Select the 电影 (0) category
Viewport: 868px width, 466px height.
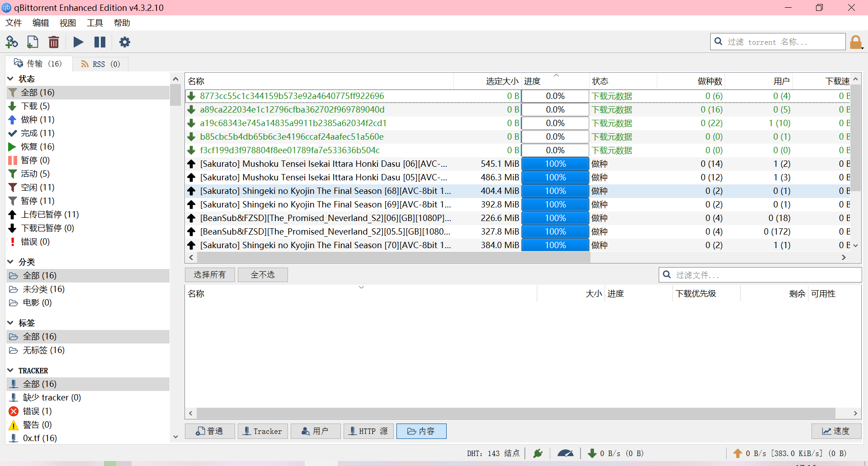[x=88, y=303]
